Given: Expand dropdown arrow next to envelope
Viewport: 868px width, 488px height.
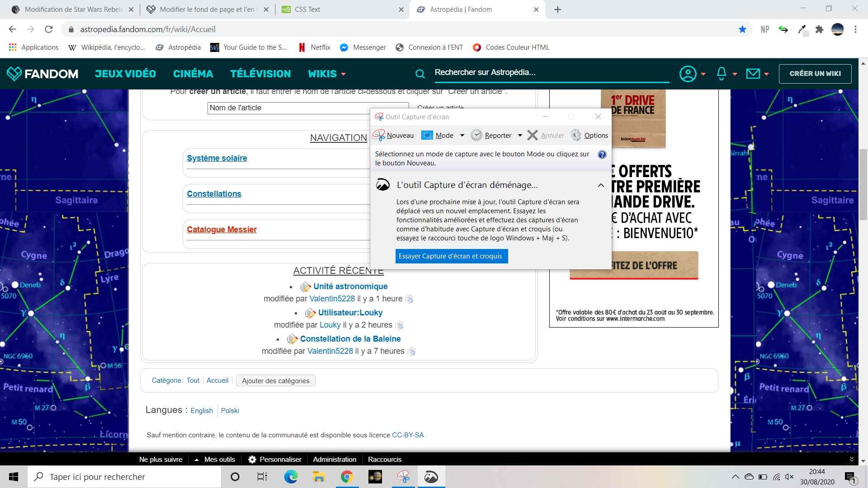Looking at the screenshot, I should [766, 74].
